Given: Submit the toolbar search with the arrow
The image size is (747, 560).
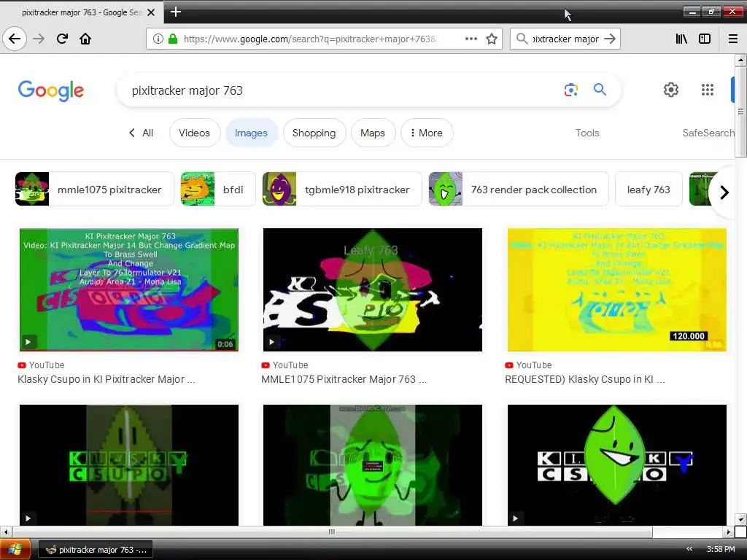Looking at the screenshot, I should pyautogui.click(x=610, y=39).
